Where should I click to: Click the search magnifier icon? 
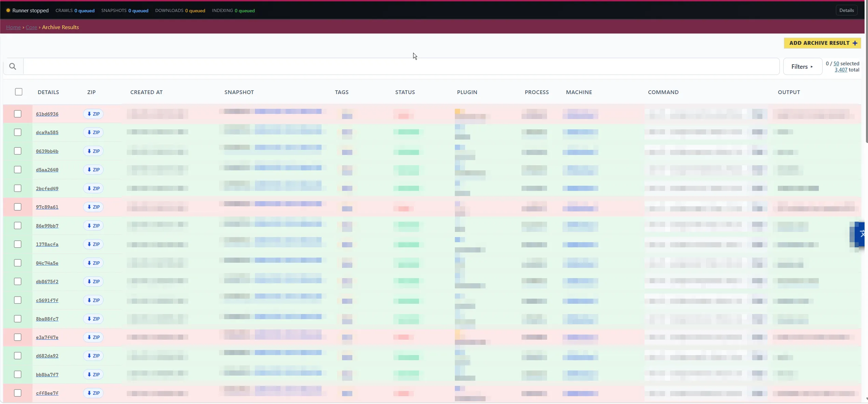click(13, 66)
